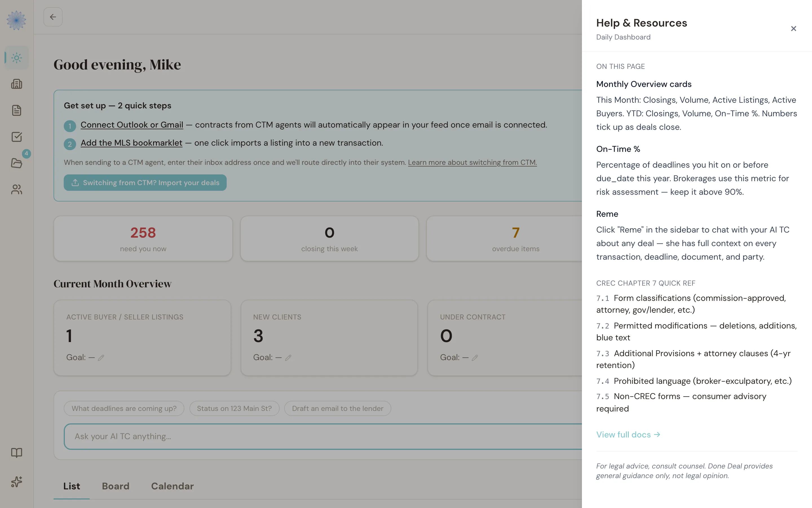Screen dimensions: 812x508
Task: Click the Reme heading in help panel
Action: [607, 214]
